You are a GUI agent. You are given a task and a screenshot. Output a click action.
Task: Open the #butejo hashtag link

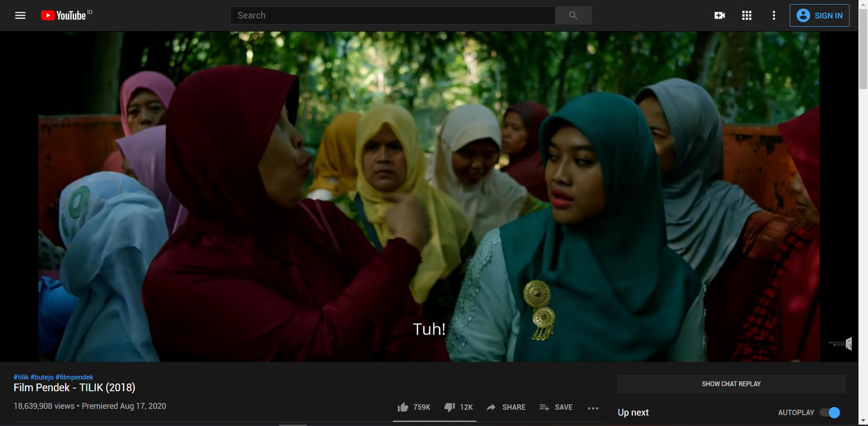42,377
